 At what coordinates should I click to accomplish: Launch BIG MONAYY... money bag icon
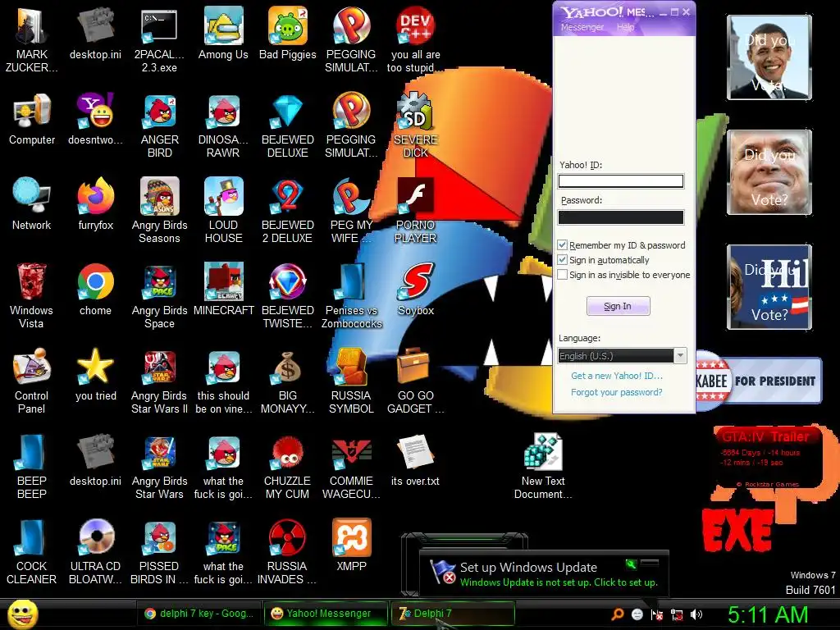point(288,381)
